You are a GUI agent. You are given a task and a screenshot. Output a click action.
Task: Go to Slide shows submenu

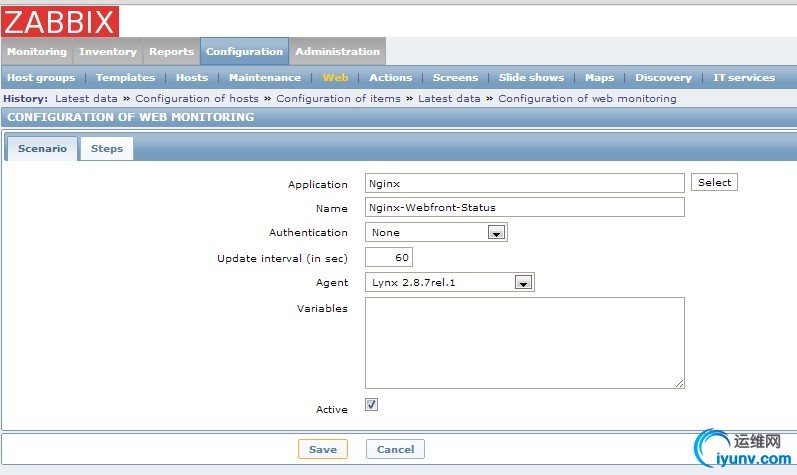click(531, 78)
